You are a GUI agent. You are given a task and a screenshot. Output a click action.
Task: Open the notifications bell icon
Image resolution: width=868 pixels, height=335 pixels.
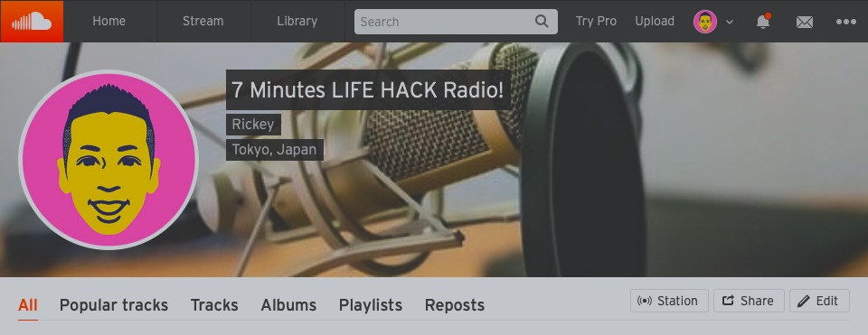click(763, 21)
